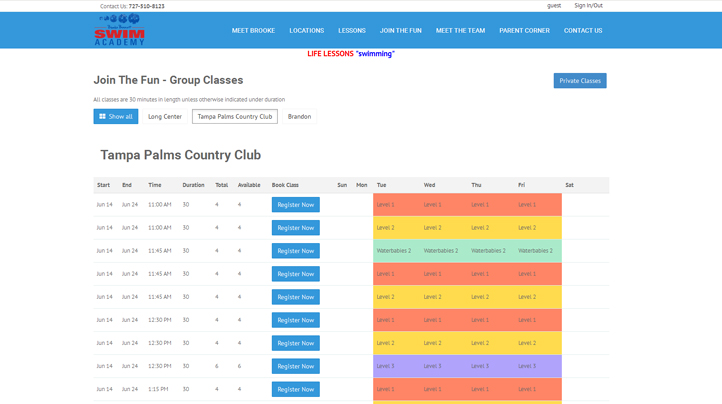Viewport: 722px width, 404px height.
Task: Click Contact Us in the navigation bar
Action: pos(583,31)
